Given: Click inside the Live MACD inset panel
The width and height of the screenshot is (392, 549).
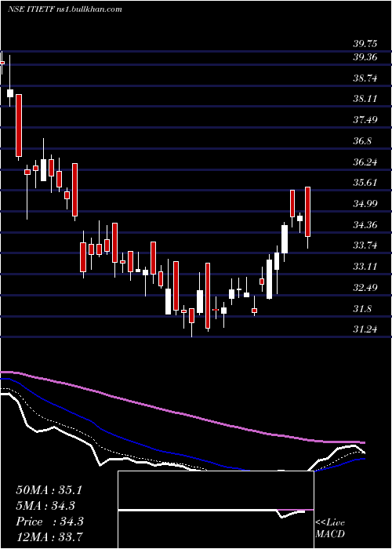Looking at the screenshot, I should 216,510.
